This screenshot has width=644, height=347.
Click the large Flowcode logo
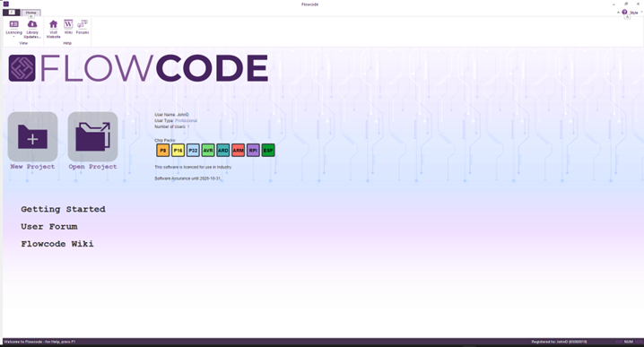(x=138, y=68)
